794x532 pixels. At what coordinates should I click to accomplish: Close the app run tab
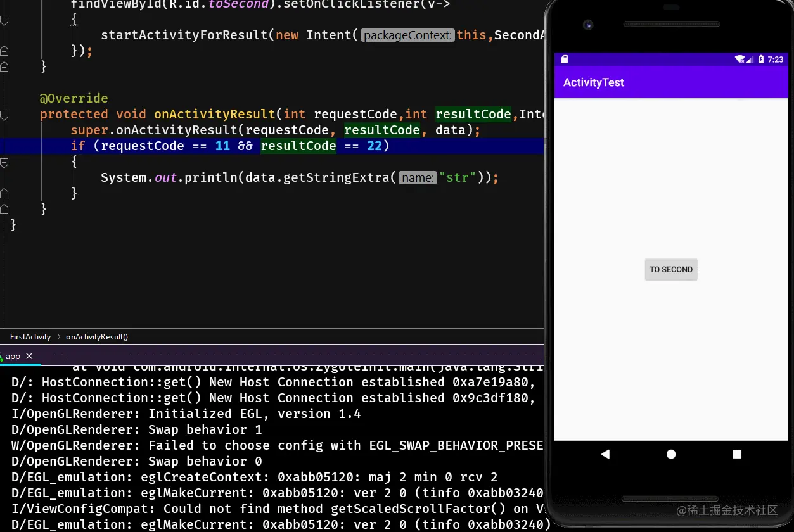pos(29,357)
